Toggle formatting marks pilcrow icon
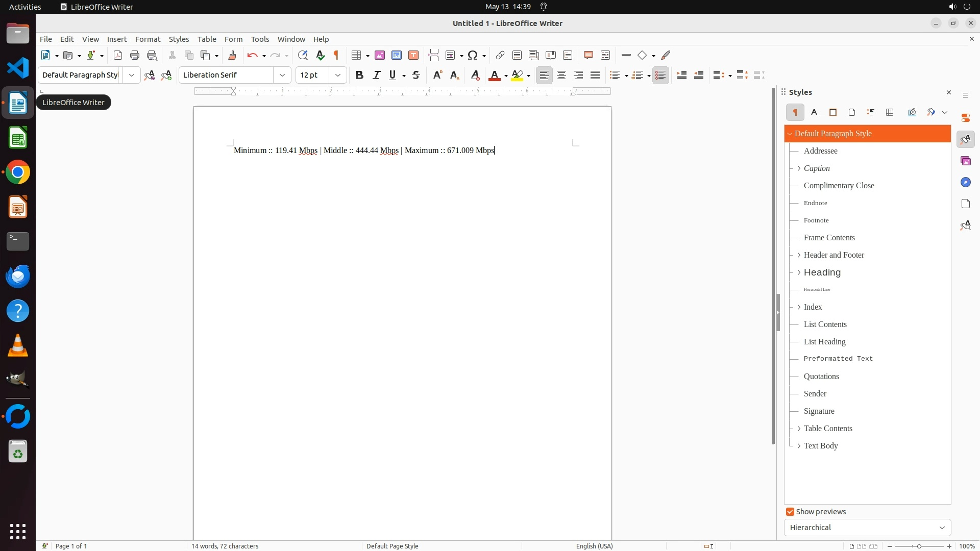980x551 pixels. pos(336,55)
